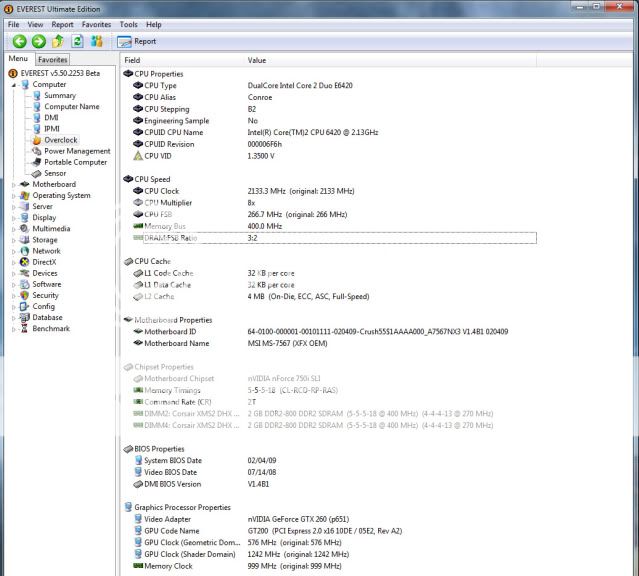This screenshot has width=639, height=576.
Task: Click the Benchmark hourglass icon in tree
Action: [x=25, y=329]
